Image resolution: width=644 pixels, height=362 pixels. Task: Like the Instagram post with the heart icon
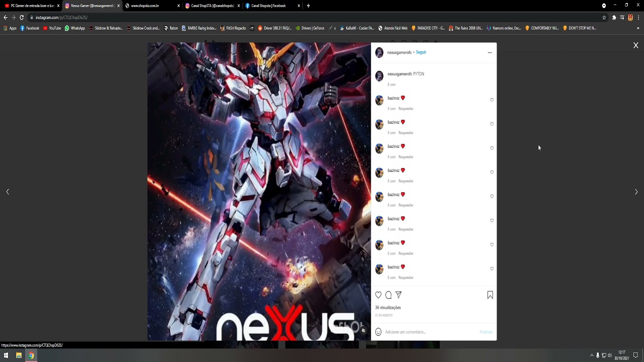378,295
